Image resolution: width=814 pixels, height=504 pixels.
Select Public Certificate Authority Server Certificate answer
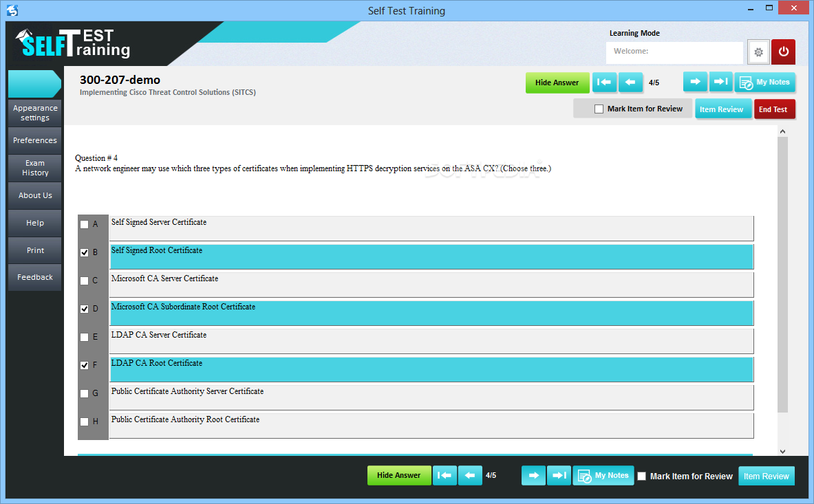click(x=431, y=397)
